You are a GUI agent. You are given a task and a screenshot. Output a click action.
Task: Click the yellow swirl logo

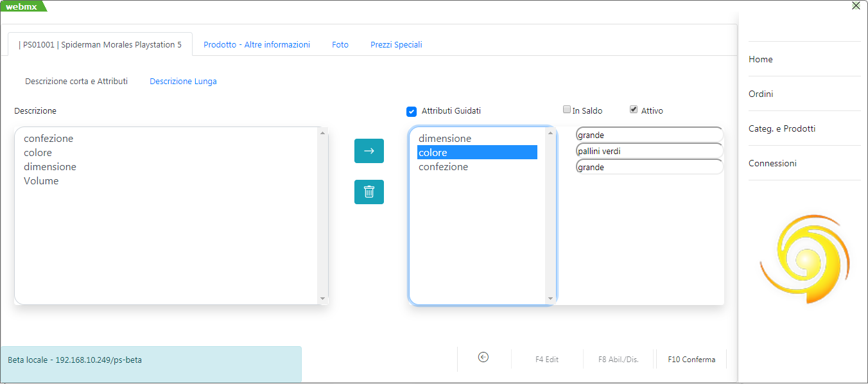click(x=806, y=257)
